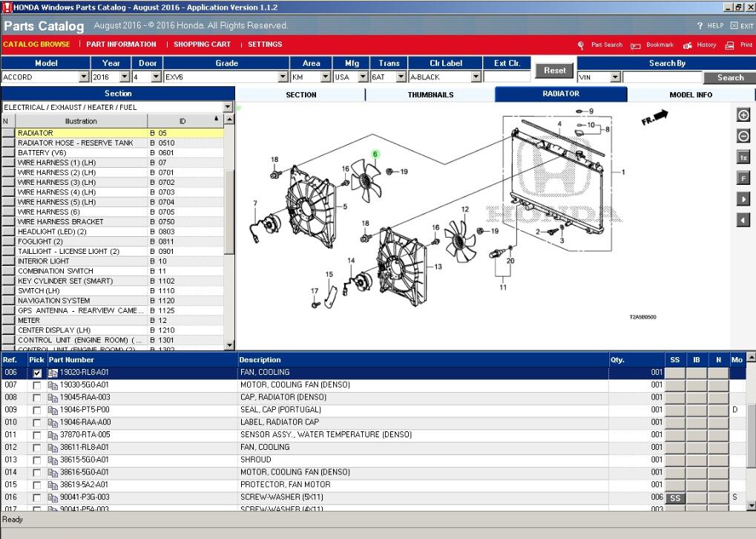The image size is (756, 539).
Task: Open part info icon for 19045-RAA-003
Action: coord(53,398)
